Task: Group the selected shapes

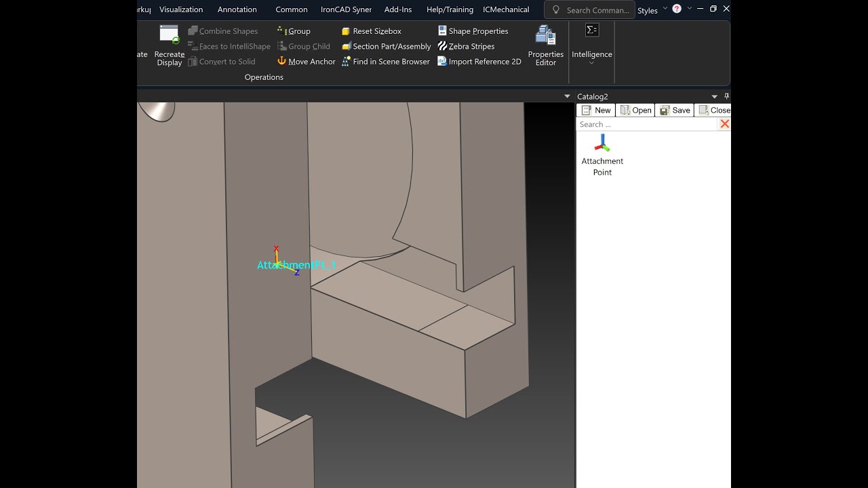Action: 294,31
